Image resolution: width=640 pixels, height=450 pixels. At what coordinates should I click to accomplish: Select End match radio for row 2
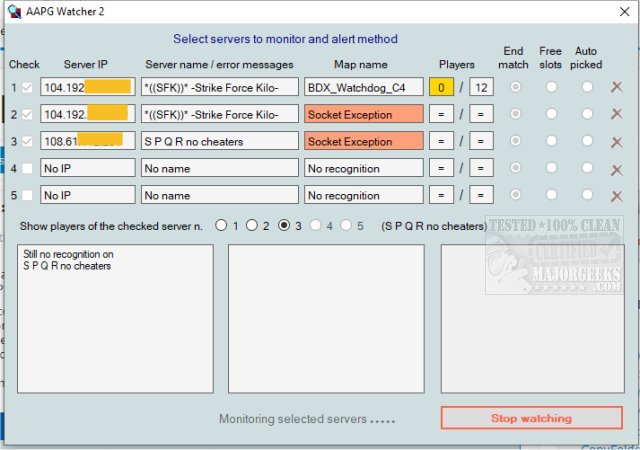click(x=516, y=114)
